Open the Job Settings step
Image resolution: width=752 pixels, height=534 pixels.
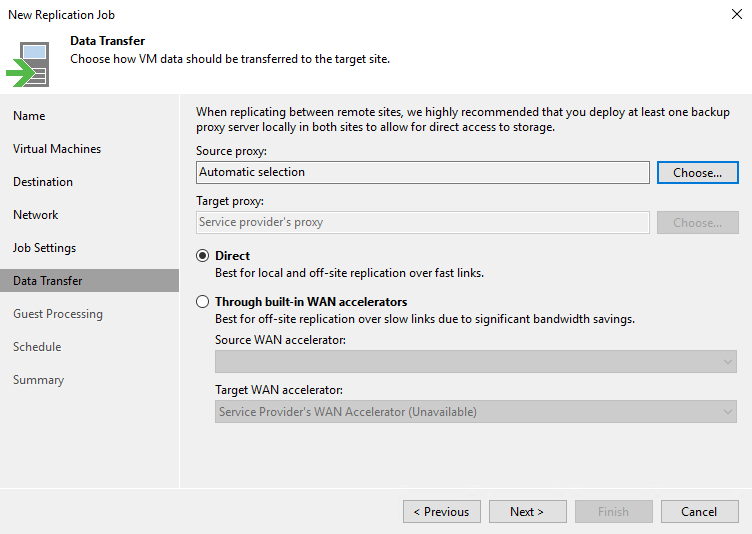point(45,248)
